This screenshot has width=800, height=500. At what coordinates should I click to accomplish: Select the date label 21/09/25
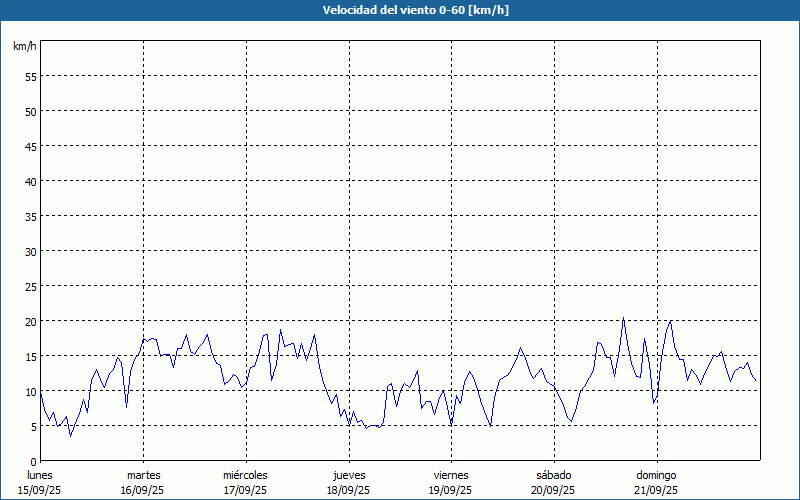tap(656, 490)
